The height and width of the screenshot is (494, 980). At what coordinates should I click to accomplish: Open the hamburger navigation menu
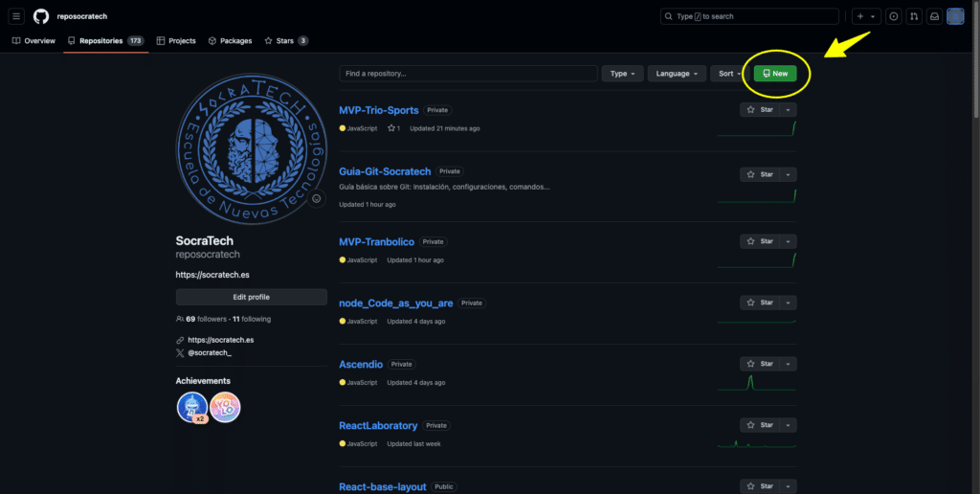[16, 17]
